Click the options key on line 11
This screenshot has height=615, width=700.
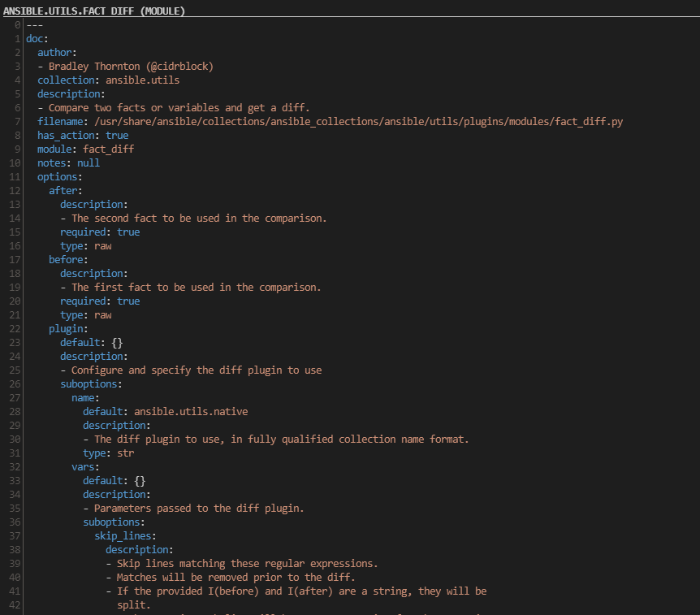pyautogui.click(x=58, y=176)
